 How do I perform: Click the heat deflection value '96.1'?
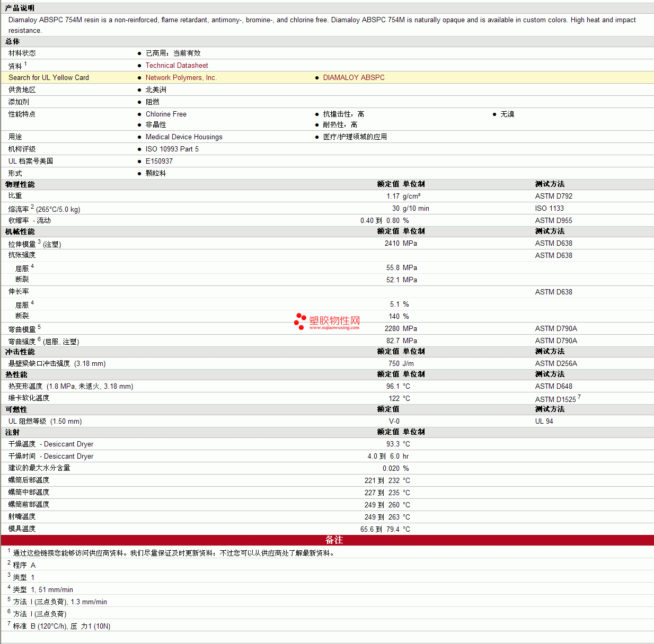click(393, 386)
